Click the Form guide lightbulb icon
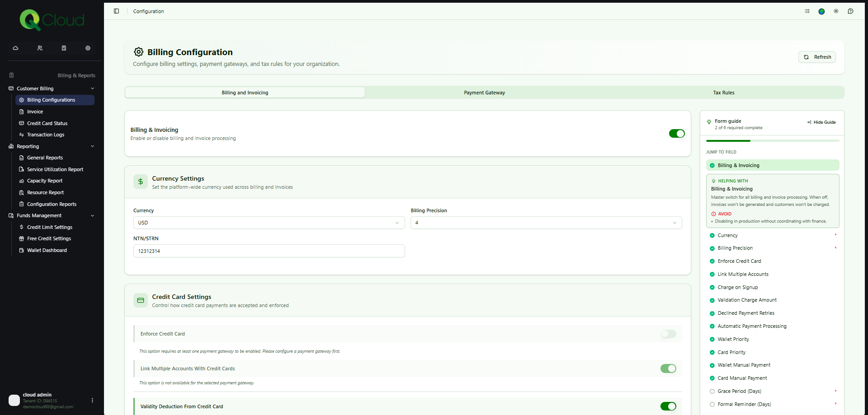 (x=709, y=121)
